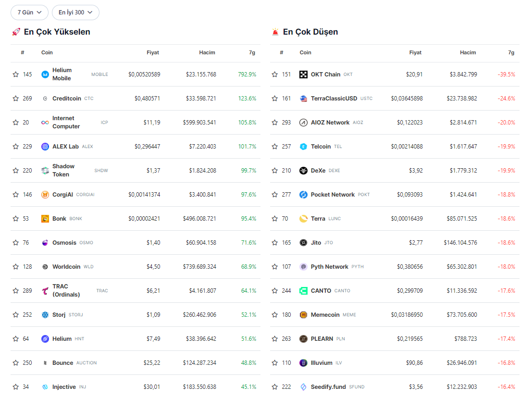Sort losers table by Coin header

305,52
